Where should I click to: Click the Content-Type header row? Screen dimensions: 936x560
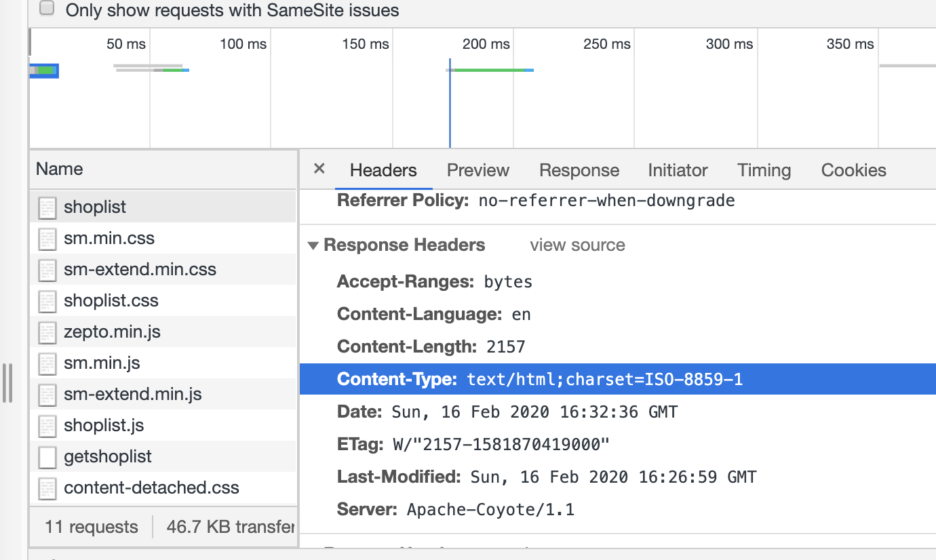[618, 379]
